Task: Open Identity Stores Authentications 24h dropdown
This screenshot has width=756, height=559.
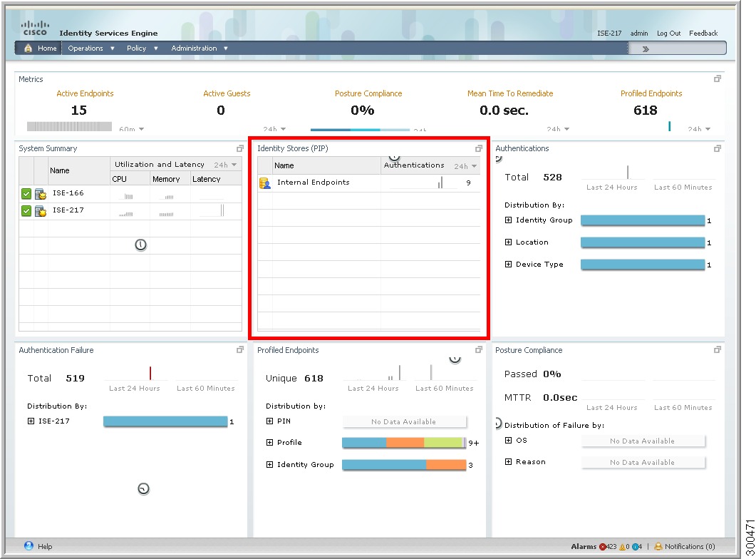Action: pyautogui.click(x=465, y=166)
